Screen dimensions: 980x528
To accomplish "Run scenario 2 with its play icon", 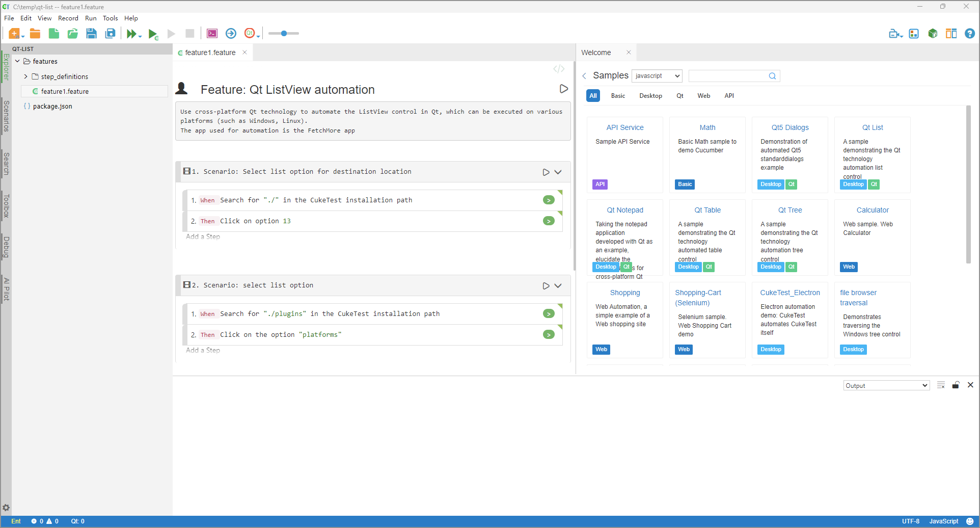I will (546, 286).
